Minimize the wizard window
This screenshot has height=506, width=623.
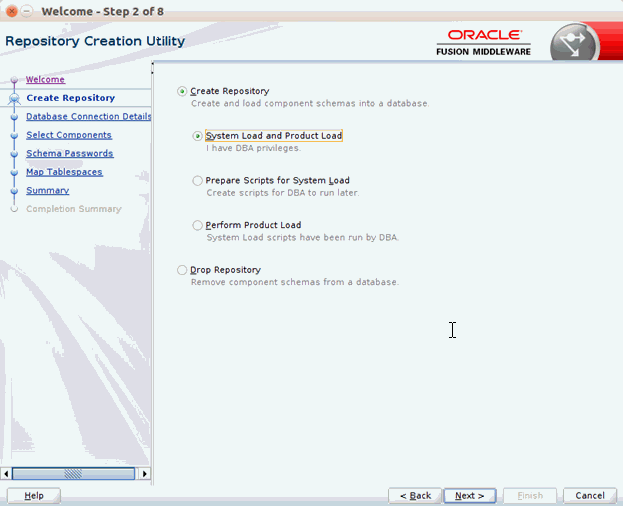[x=27, y=11]
